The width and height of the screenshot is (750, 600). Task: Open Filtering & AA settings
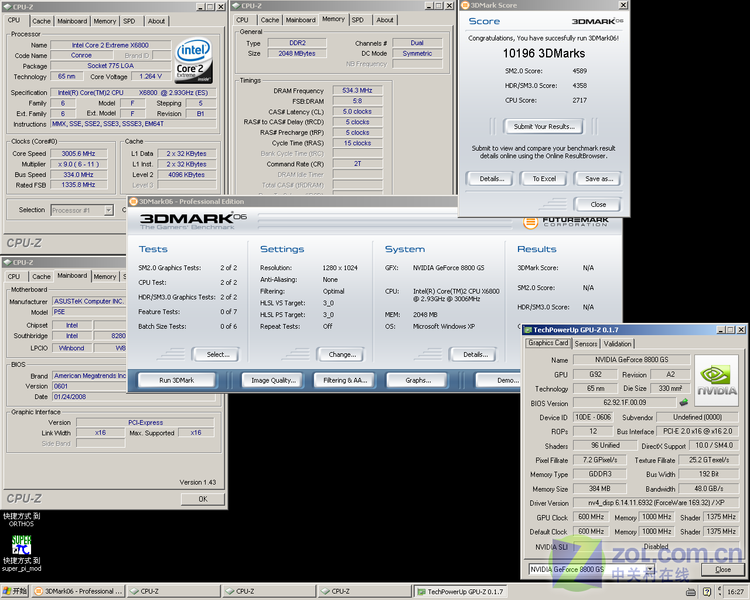pos(345,380)
